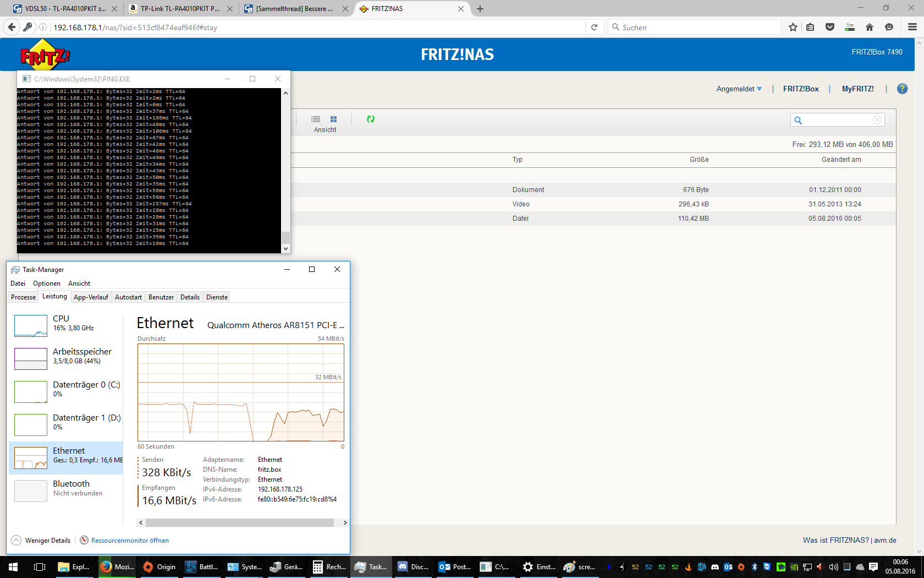Select CPU in the performance list
The height and width of the screenshot is (578, 924).
tap(66, 325)
